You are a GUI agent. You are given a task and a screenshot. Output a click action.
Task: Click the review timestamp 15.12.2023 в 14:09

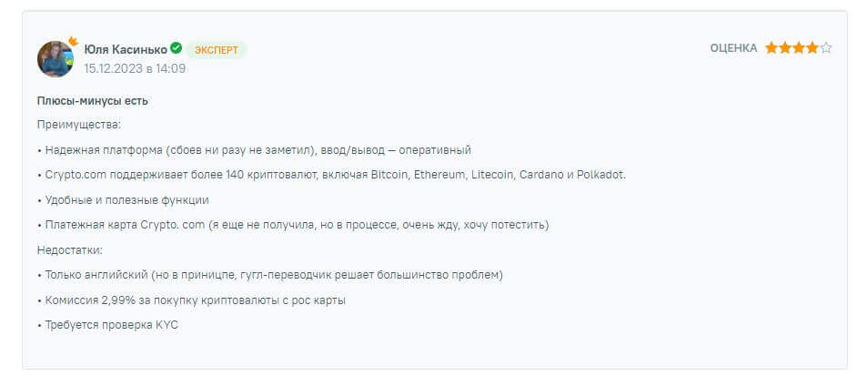[135, 68]
